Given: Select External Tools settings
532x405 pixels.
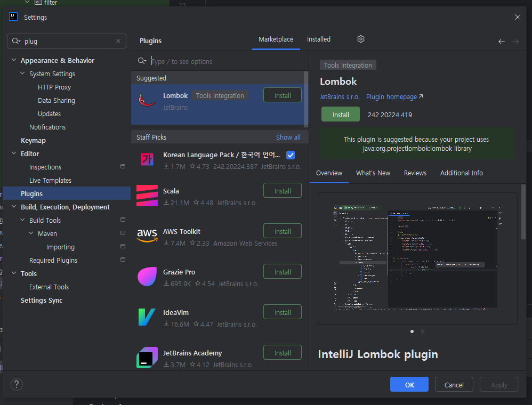Looking at the screenshot, I should click(49, 287).
